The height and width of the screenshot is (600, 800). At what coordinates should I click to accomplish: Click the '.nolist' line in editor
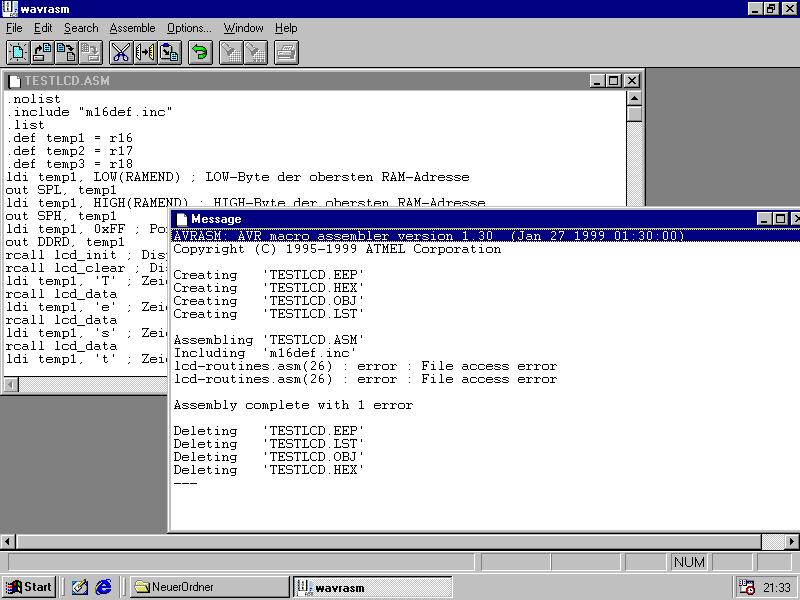(34, 99)
